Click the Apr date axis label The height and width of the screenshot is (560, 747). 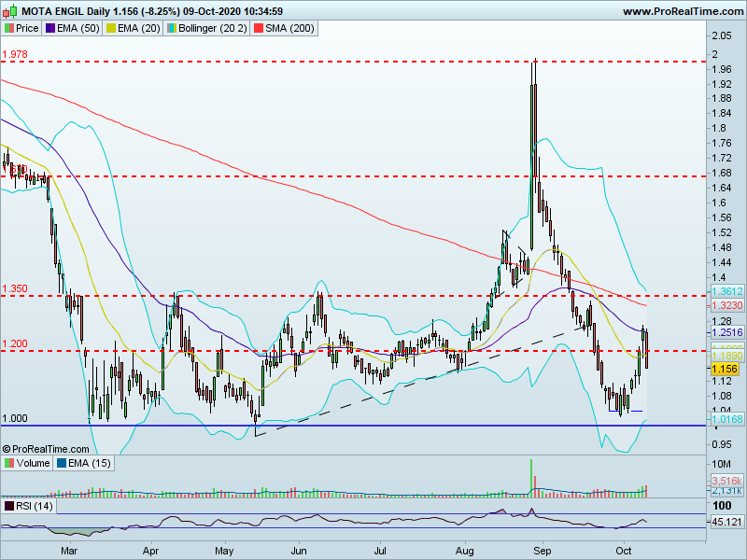pos(150,552)
